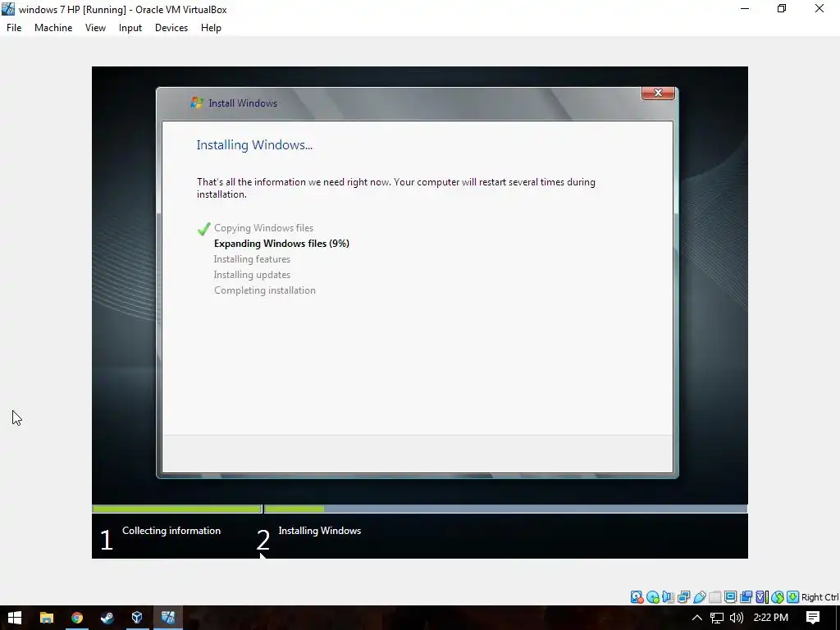The image size is (840, 630).
Task: Click the keyboard capture green arrow icon
Action: tap(793, 597)
